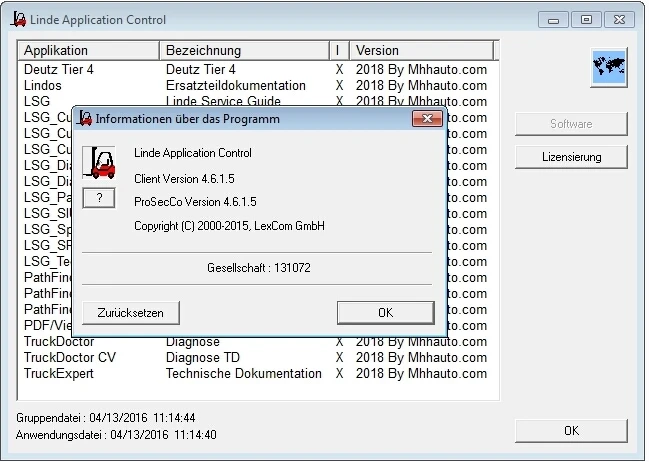This screenshot has height=462, width=649.
Task: Click the Version column header
Action: tap(422, 51)
